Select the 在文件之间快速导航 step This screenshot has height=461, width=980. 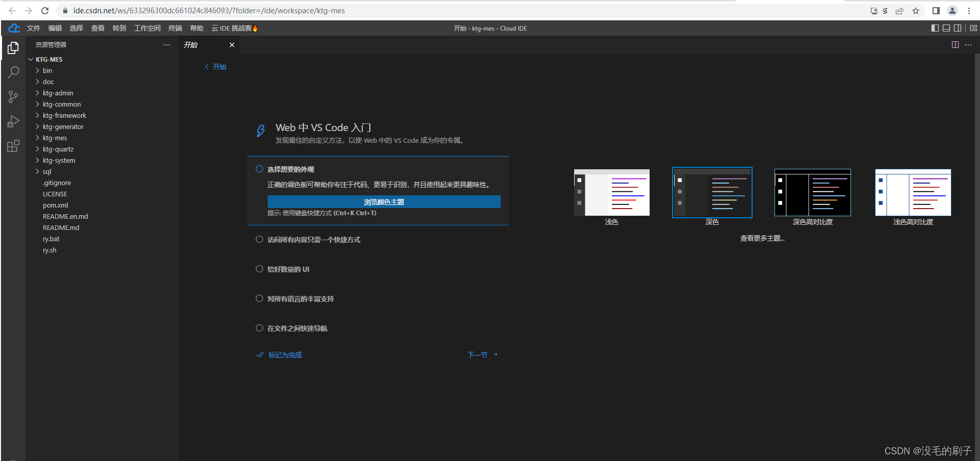point(260,328)
